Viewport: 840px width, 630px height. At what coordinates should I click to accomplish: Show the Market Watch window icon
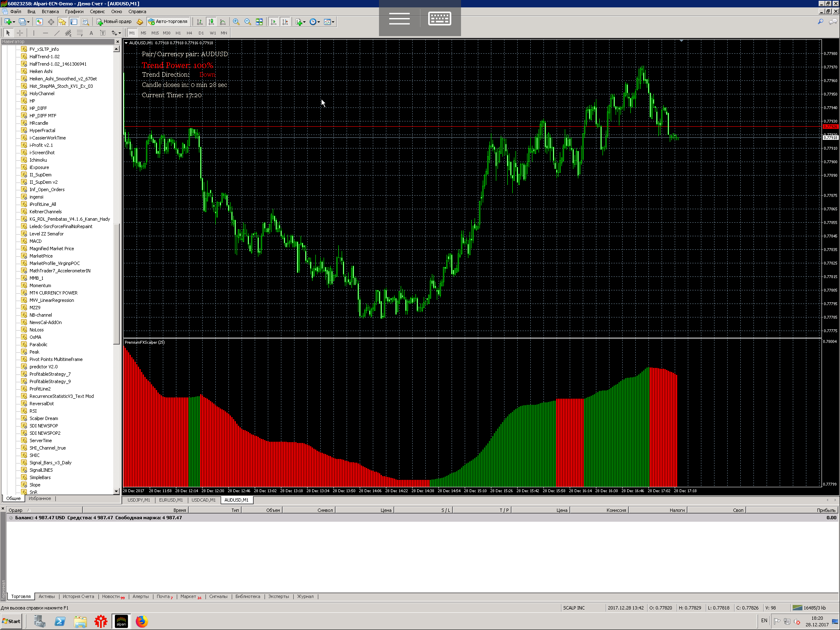tap(39, 22)
